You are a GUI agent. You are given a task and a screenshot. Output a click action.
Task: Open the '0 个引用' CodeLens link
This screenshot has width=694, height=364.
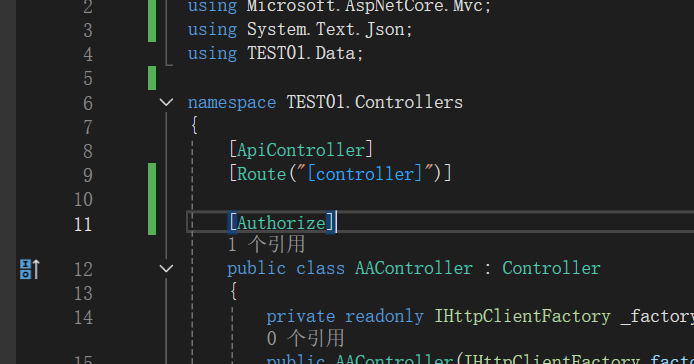coord(305,338)
